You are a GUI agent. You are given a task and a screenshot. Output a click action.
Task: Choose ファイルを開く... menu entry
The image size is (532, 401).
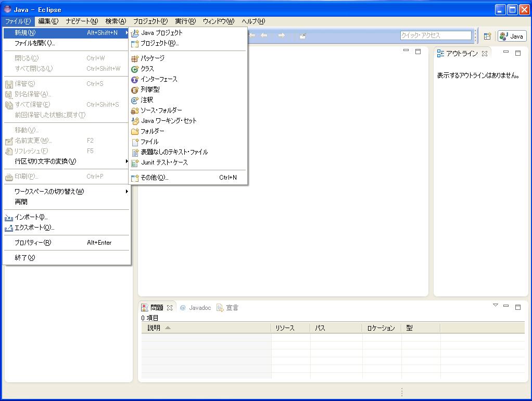click(x=67, y=43)
